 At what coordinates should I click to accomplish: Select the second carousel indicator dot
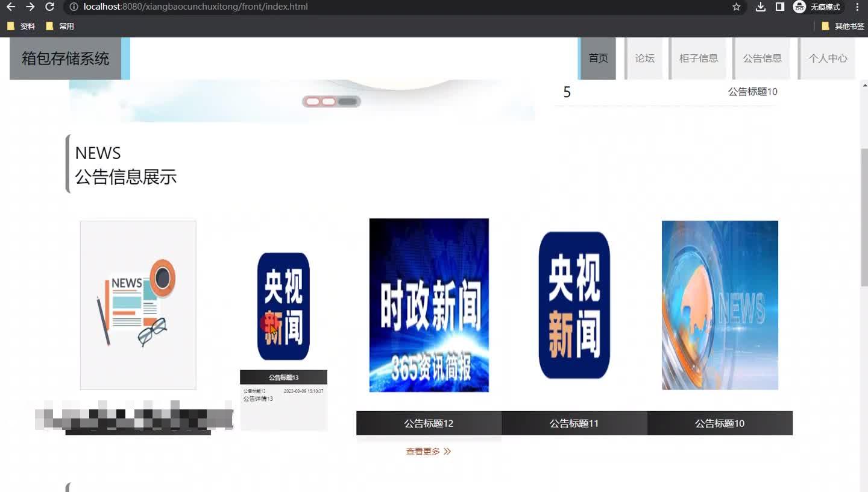pyautogui.click(x=329, y=101)
